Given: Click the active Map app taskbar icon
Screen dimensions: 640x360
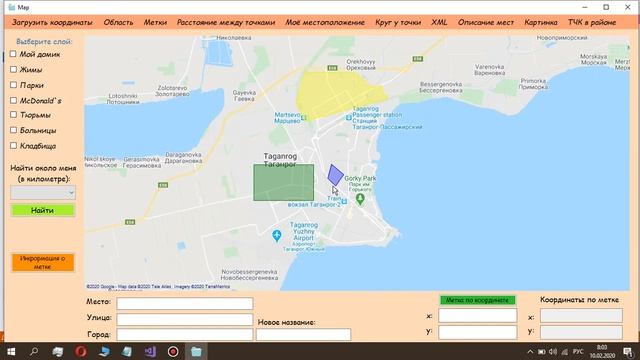Looking at the screenshot, I should point(196,351).
